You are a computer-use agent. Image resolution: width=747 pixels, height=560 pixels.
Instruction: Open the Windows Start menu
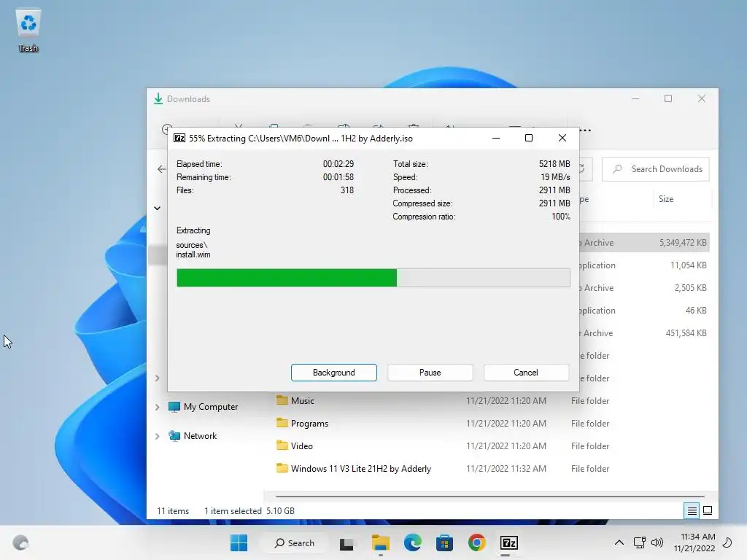[239, 542]
